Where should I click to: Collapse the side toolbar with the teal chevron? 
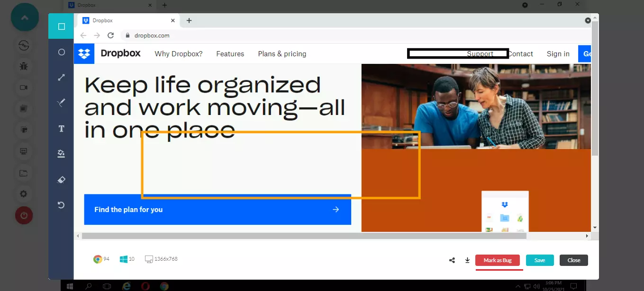point(25,18)
